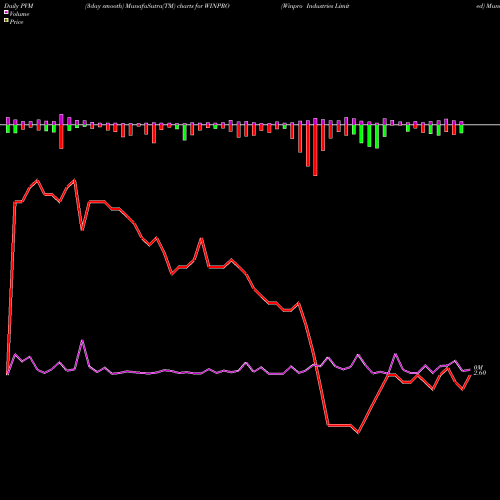Click the 'charts for WINPRO' heading text
The width and height of the screenshot is (500, 500).
pos(203,6)
